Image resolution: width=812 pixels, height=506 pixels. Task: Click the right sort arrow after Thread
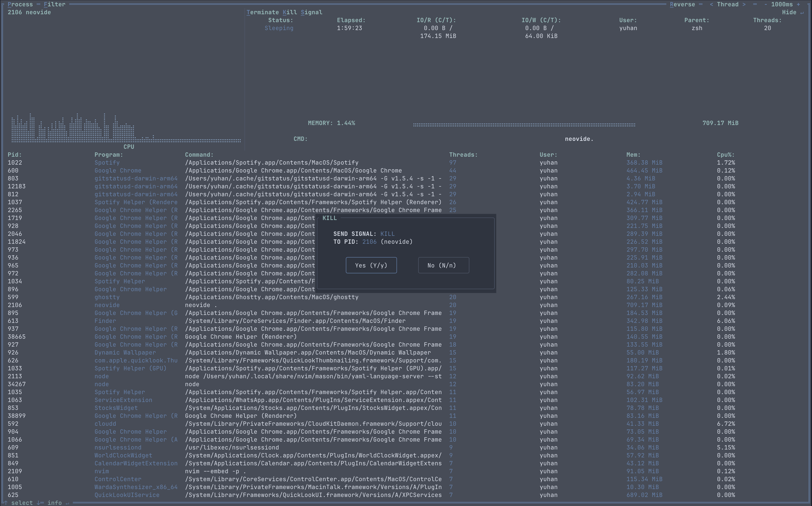coord(744,4)
